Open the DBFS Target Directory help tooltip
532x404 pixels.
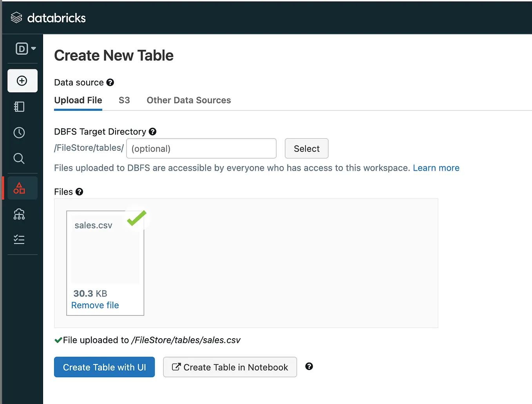(x=152, y=132)
